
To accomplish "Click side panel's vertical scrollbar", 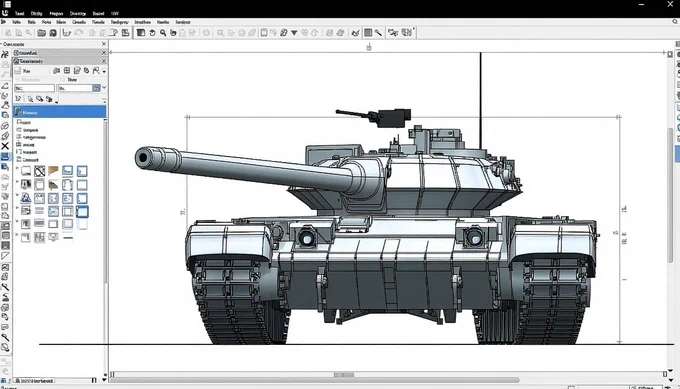I will (105, 203).
